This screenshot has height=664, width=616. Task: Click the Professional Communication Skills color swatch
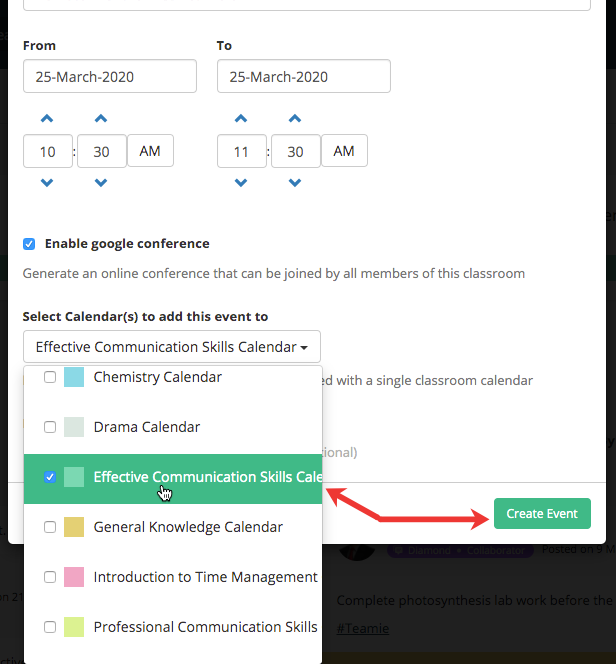pos(74,627)
